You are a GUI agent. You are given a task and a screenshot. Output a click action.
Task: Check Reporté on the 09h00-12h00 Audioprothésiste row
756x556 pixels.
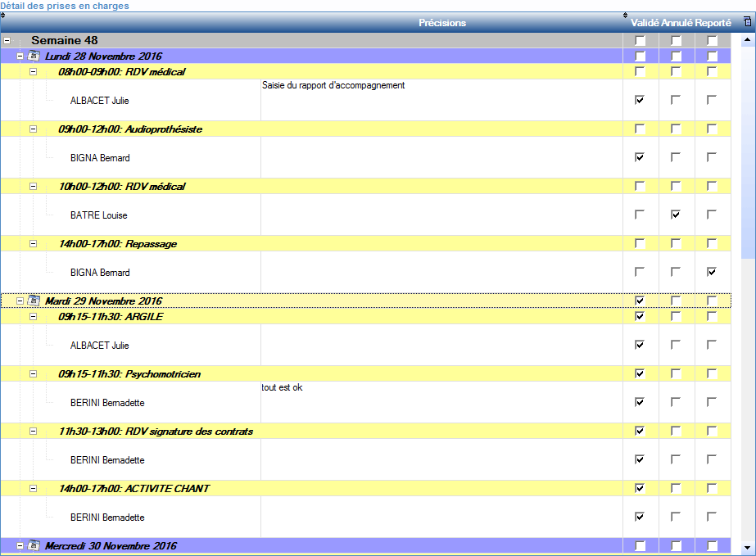pos(712,129)
